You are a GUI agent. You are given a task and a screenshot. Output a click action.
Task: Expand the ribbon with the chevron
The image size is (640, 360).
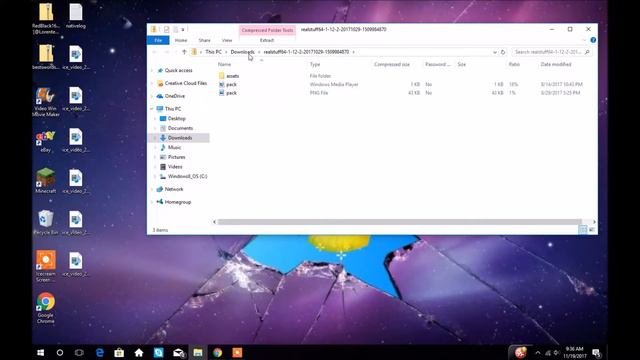(x=584, y=40)
